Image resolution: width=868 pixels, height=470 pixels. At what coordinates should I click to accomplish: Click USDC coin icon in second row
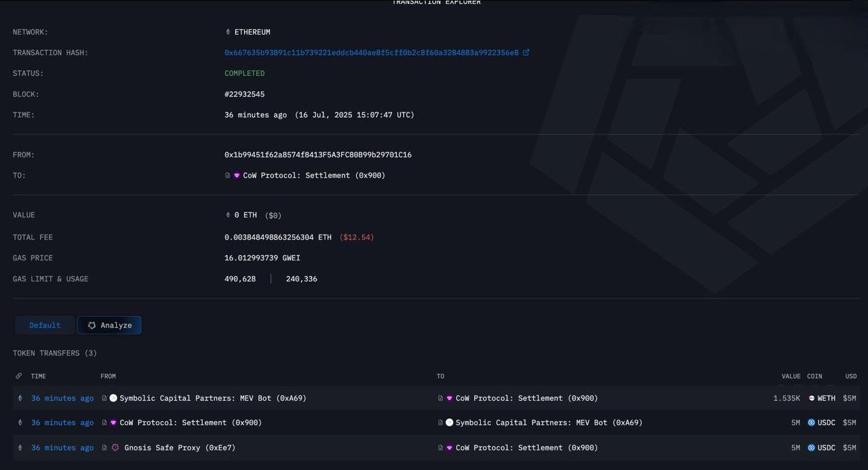(x=812, y=423)
